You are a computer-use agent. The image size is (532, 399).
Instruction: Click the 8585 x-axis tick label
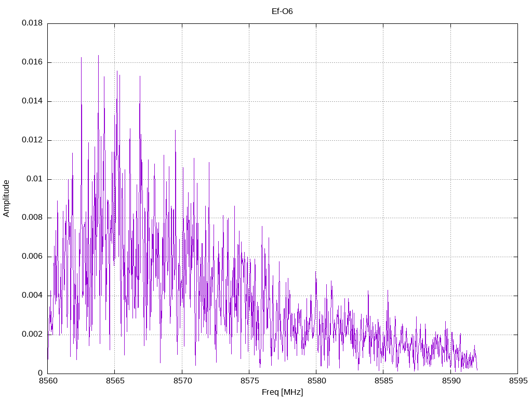pos(384,381)
